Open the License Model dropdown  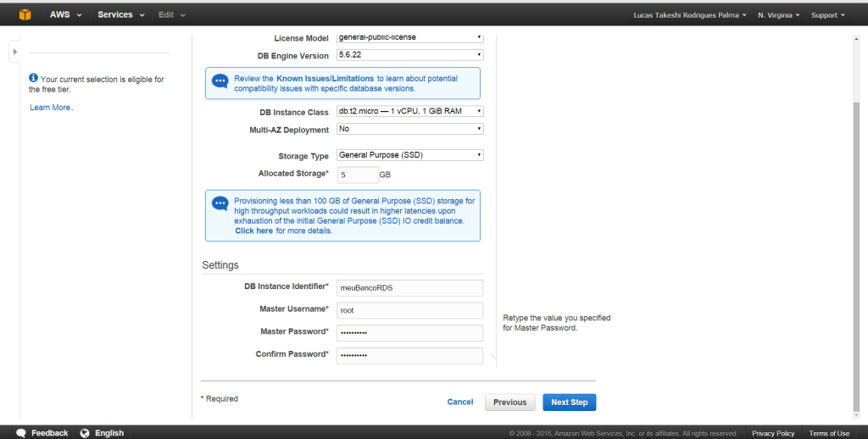[409, 37]
